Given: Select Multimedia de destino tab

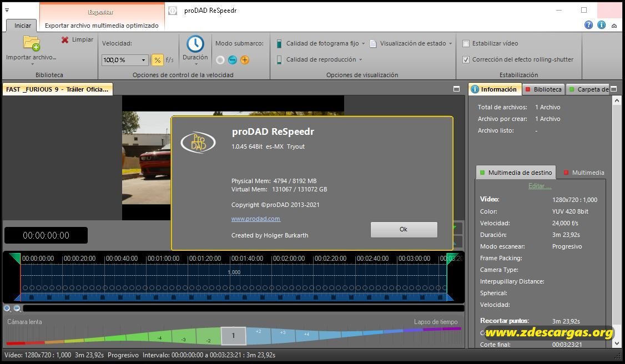Looking at the screenshot, I should [516, 173].
